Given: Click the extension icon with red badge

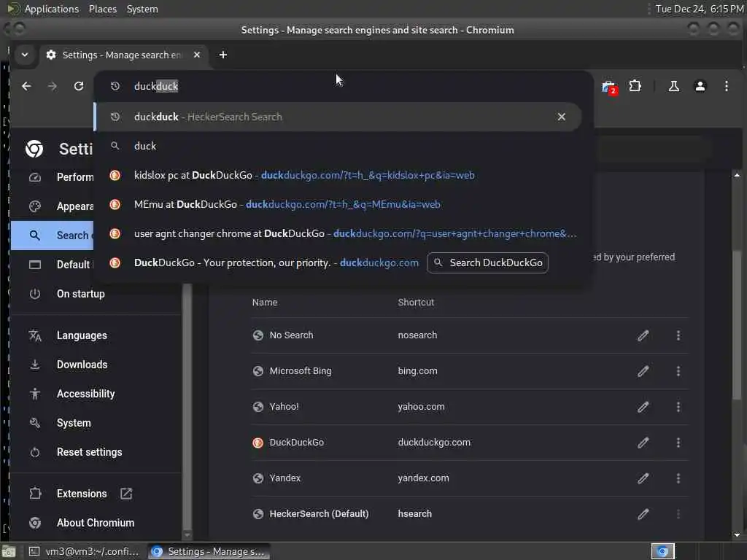Looking at the screenshot, I should (x=609, y=87).
